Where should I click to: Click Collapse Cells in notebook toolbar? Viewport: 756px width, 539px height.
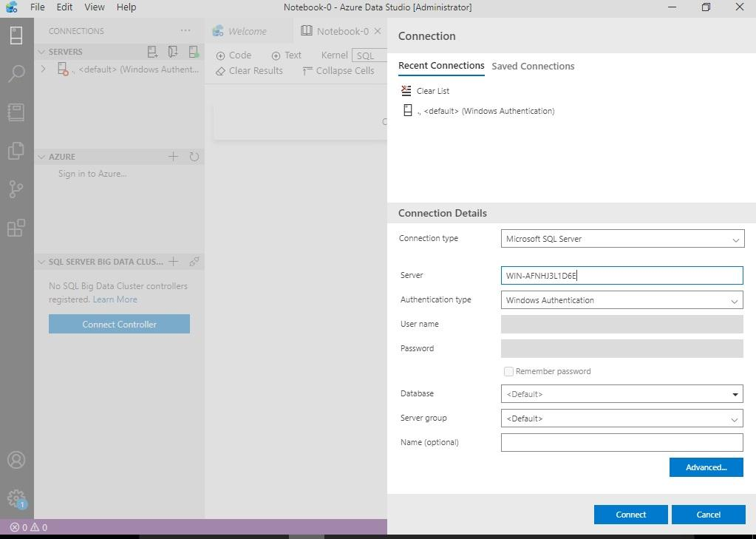pos(338,71)
